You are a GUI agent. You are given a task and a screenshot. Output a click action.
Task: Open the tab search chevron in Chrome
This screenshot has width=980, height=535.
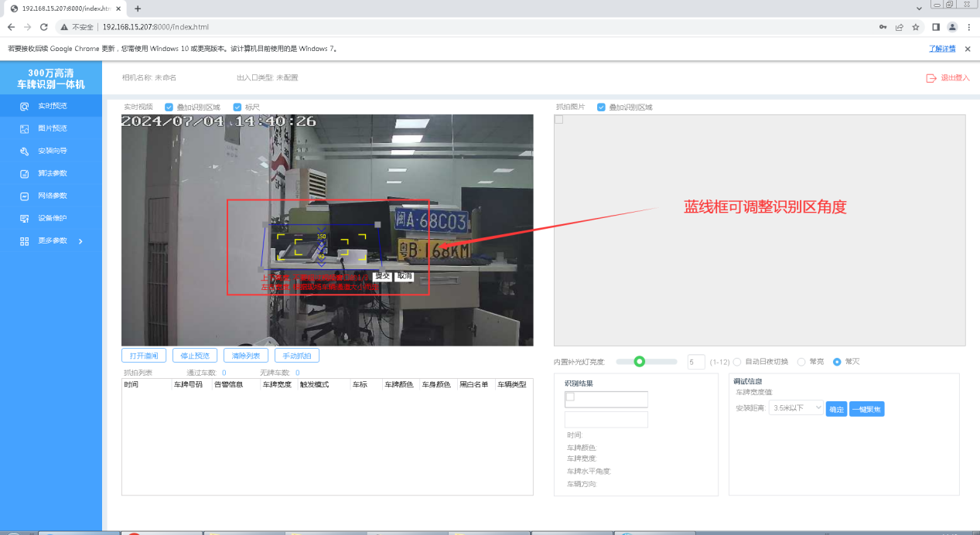point(919,8)
